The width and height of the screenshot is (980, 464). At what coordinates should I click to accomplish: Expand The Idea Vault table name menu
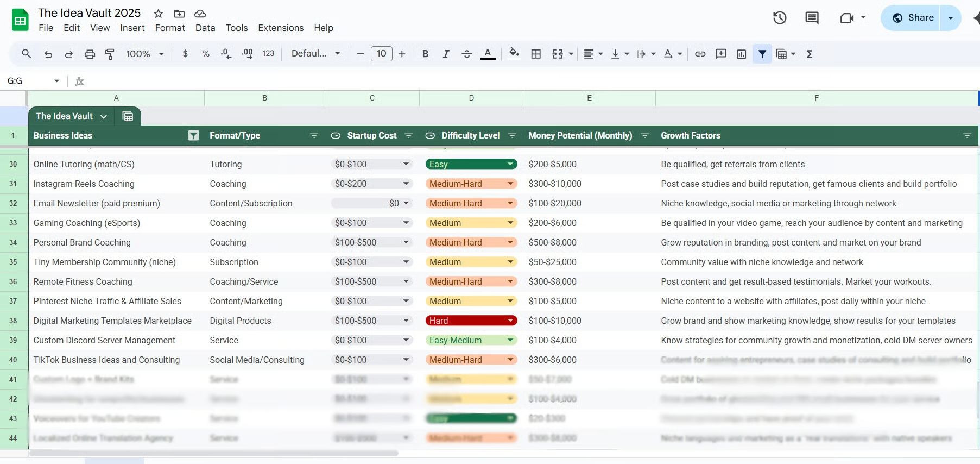coord(103,116)
